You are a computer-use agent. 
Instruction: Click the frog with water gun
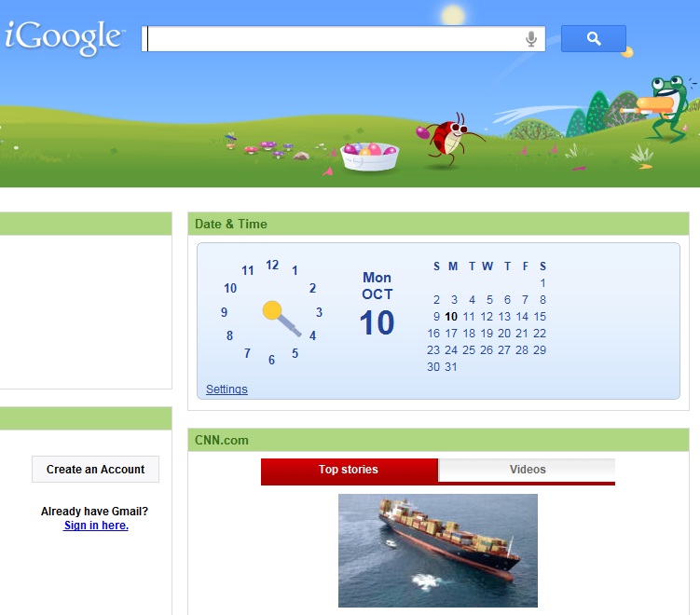661,109
